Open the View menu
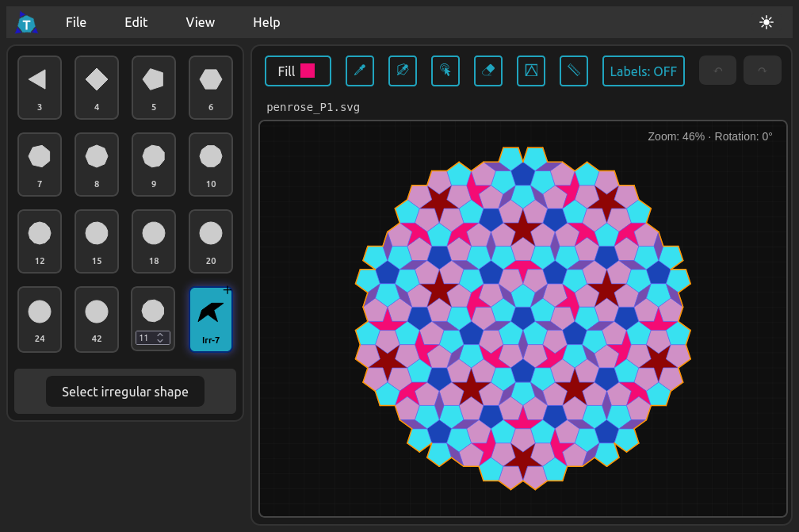Viewport: 799px width, 532px height. click(200, 22)
